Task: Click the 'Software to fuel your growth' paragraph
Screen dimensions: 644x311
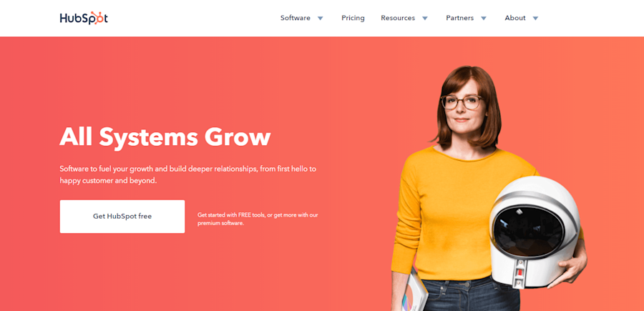Action: (188, 174)
